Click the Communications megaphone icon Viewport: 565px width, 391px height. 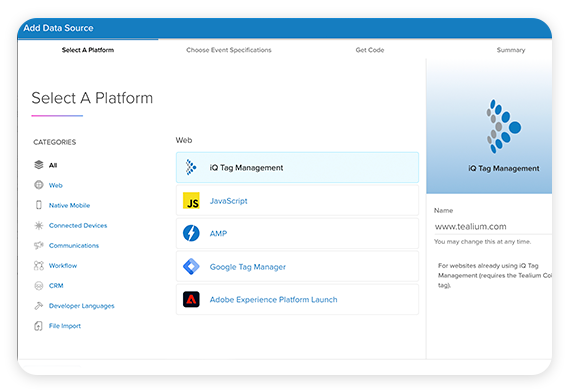(x=39, y=245)
